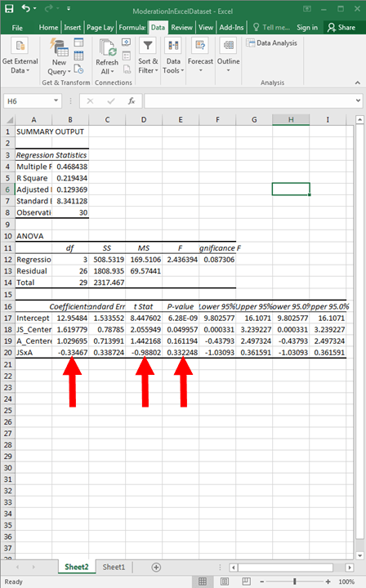The width and height of the screenshot is (366, 588).
Task: Switch to Page Break Preview icon
Action: click(247, 581)
